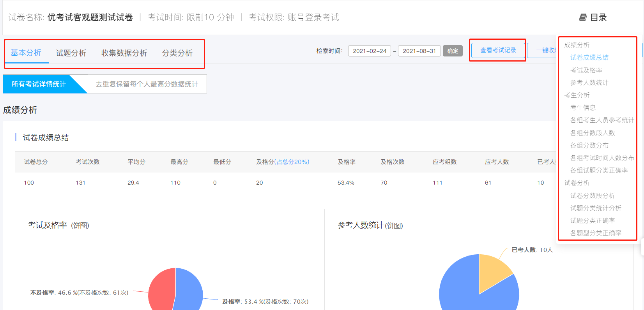Click the 及格次数 column header
This screenshot has width=644, height=310.
[x=393, y=162]
